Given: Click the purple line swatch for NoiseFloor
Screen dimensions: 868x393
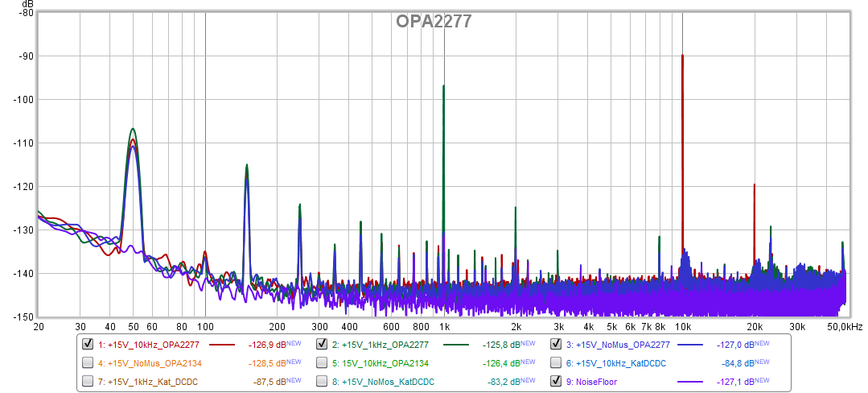Looking at the screenshot, I should [x=690, y=382].
